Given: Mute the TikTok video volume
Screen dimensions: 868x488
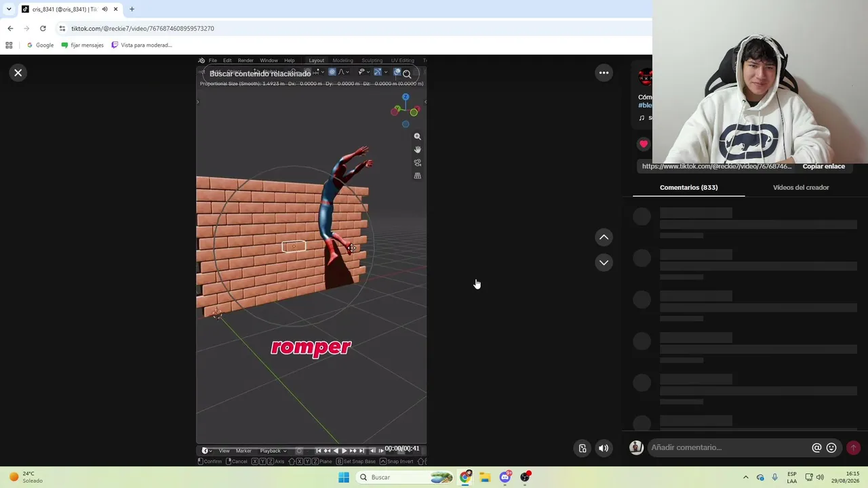Looking at the screenshot, I should [604, 448].
